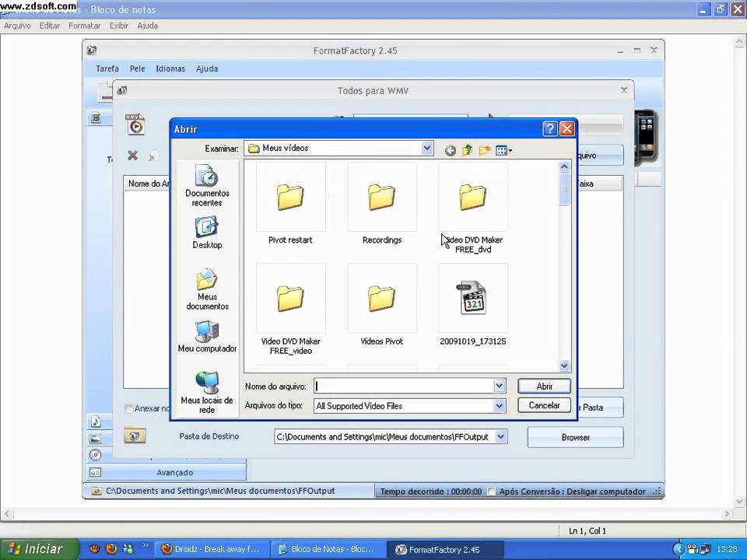Click the help question mark button

(549, 128)
